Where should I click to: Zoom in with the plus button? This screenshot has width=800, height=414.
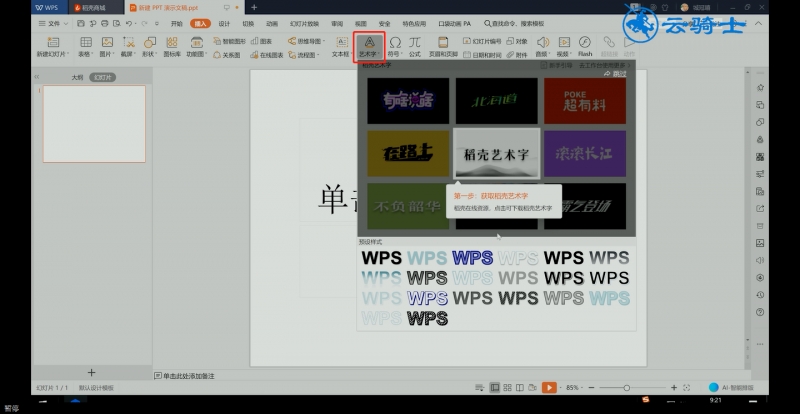coord(674,388)
